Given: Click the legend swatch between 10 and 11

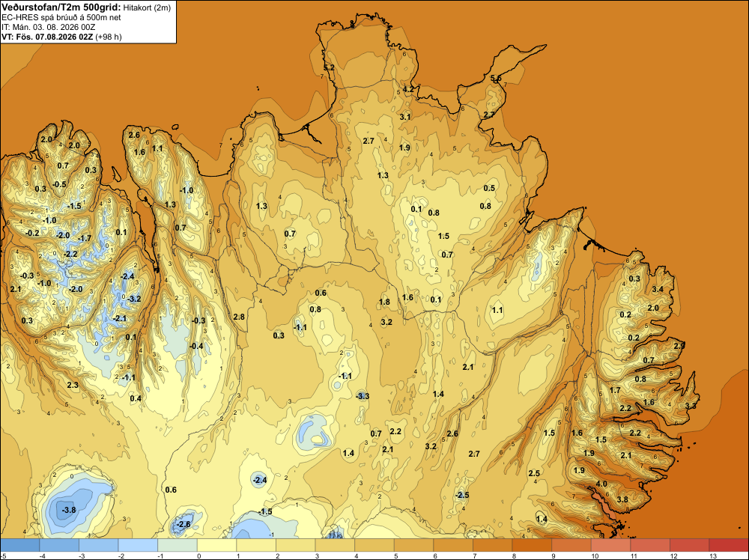Looking at the screenshot, I should 611,545.
